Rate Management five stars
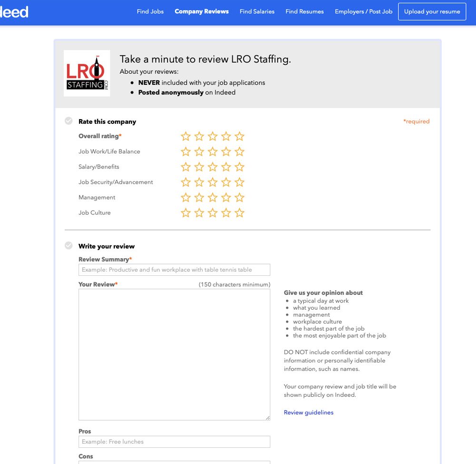 click(x=239, y=198)
